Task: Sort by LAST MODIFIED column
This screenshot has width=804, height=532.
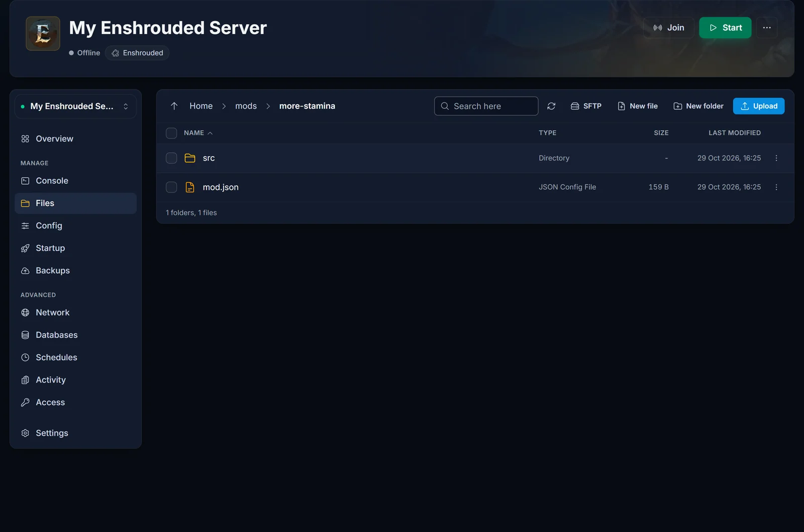Action: point(734,133)
